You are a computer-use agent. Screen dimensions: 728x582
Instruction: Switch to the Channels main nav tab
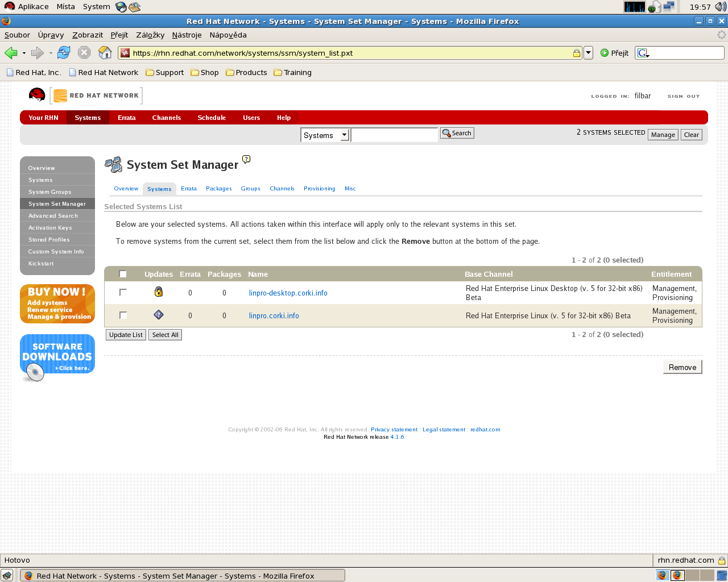point(167,118)
